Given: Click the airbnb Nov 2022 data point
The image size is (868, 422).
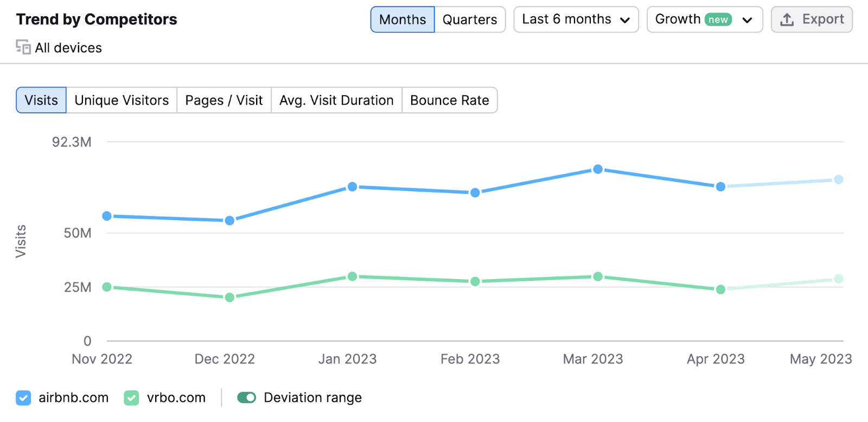Looking at the screenshot, I should coord(107,216).
